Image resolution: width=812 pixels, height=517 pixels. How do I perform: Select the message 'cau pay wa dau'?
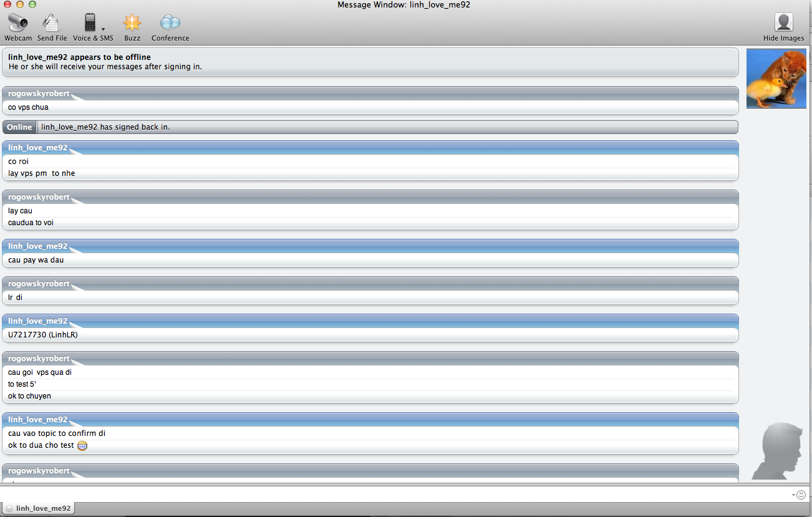tap(36, 260)
